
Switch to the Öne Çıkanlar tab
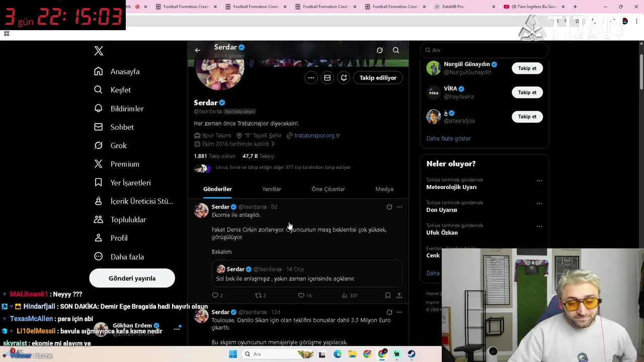(328, 189)
